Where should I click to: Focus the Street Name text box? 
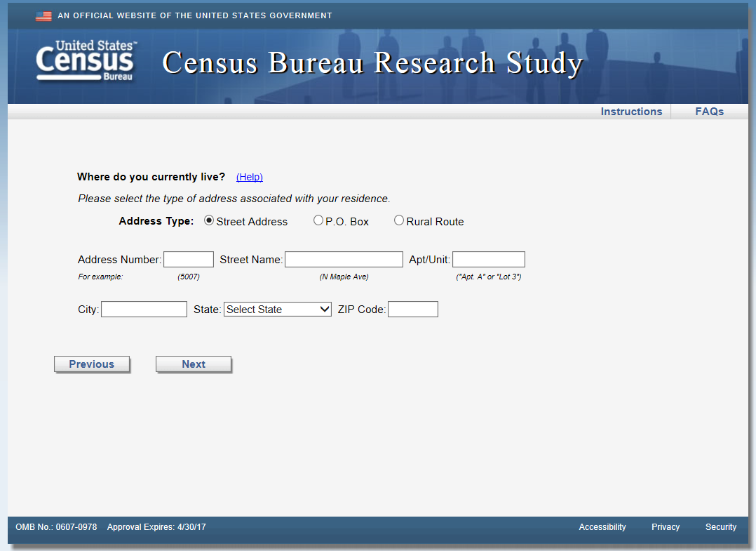pyautogui.click(x=344, y=260)
